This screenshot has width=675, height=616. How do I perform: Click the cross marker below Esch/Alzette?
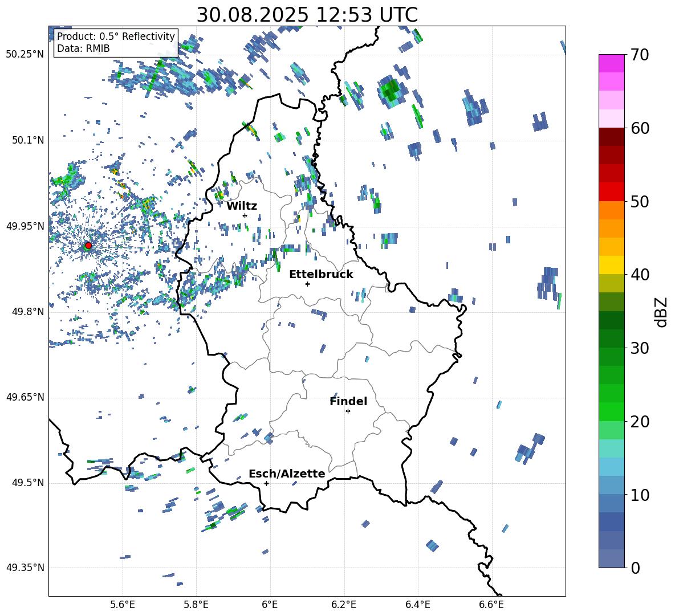tap(266, 483)
